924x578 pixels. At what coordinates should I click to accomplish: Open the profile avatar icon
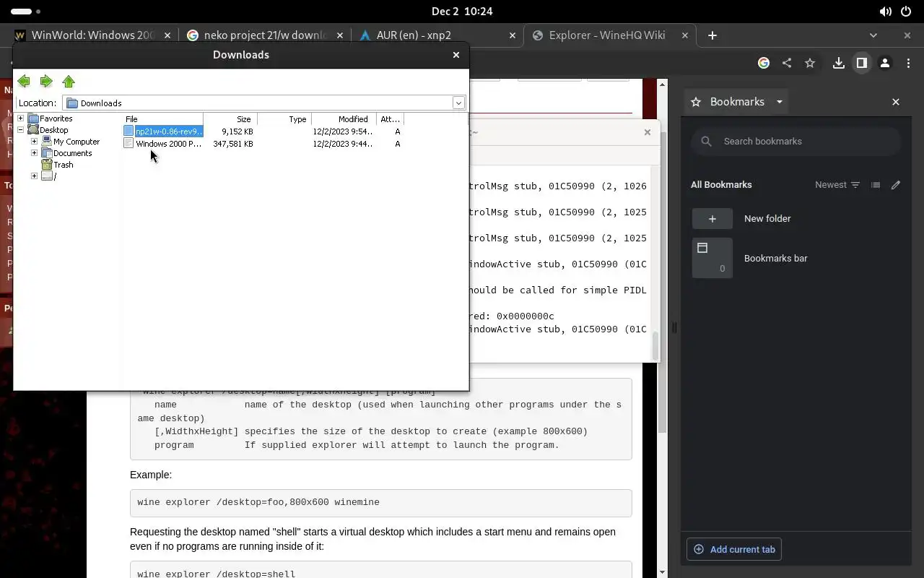tap(885, 63)
